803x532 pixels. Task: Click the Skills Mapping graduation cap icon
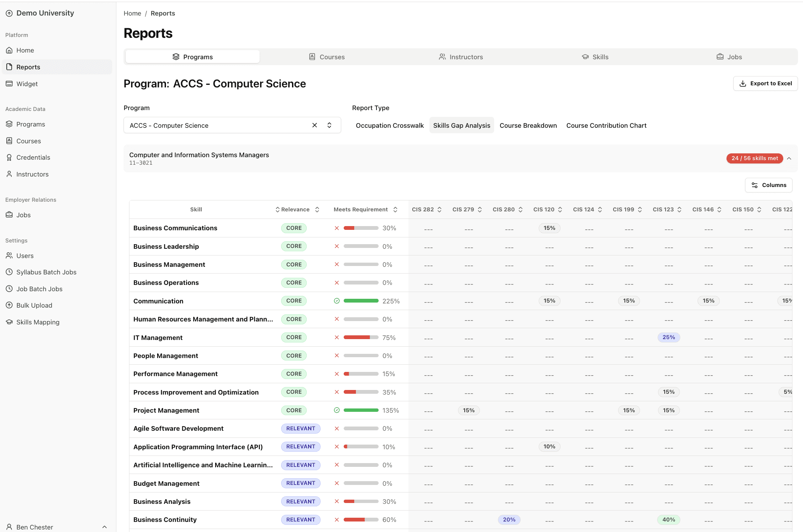[9, 322]
